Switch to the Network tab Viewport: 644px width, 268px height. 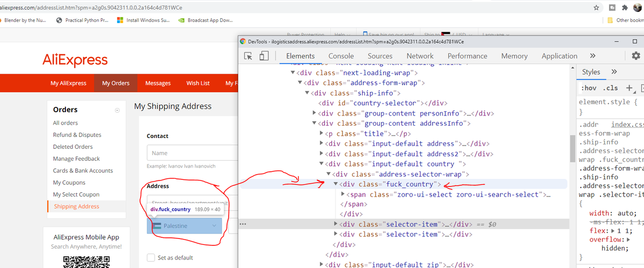420,56
